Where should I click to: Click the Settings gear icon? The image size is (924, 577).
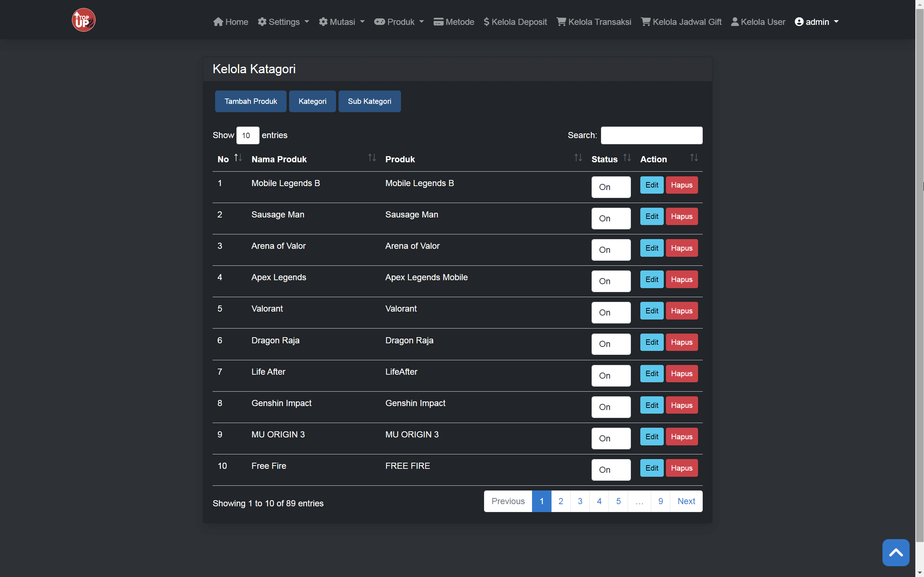click(x=262, y=22)
